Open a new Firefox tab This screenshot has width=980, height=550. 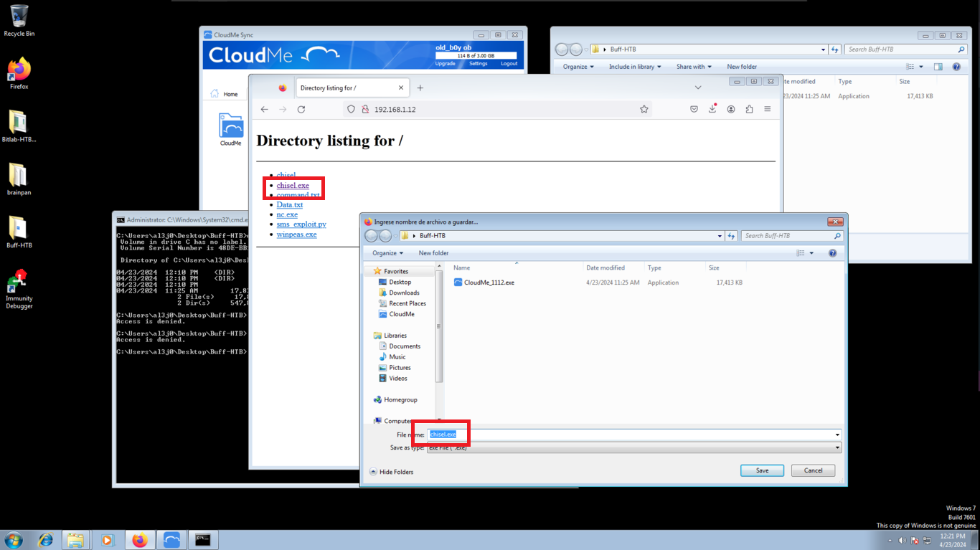pos(420,87)
